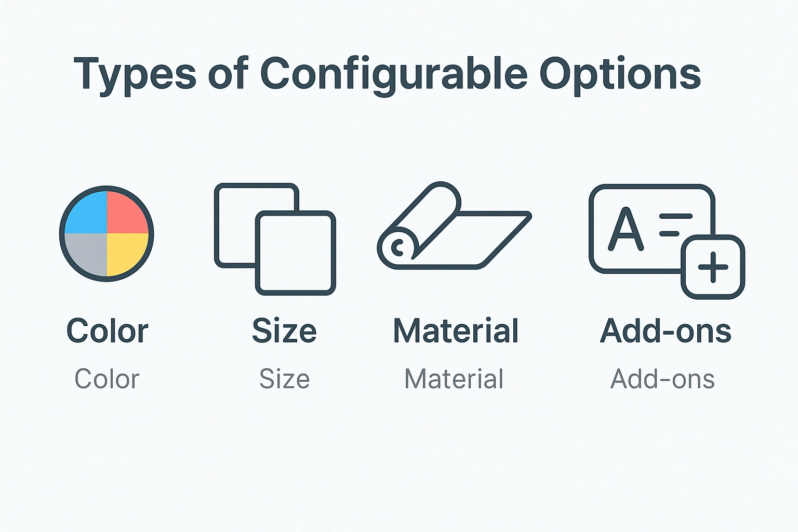Click the overlapping squares Size icon
Screen dimensions: 798x532
point(275,238)
